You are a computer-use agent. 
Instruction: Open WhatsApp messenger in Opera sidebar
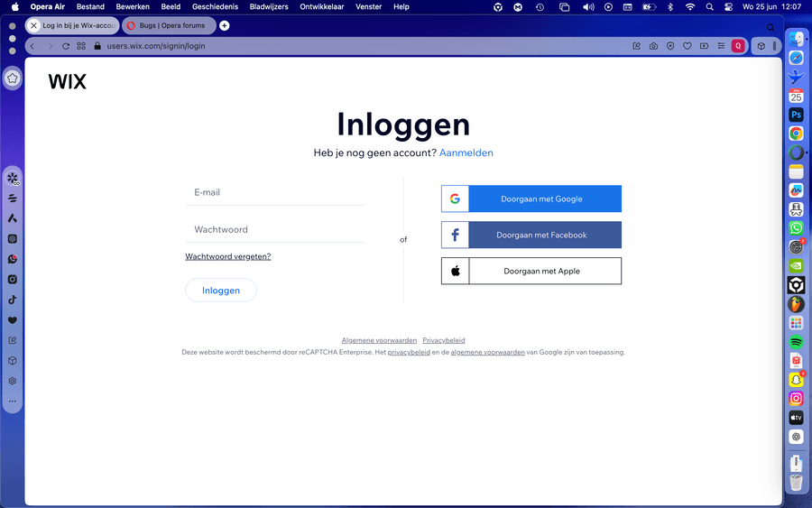(13, 259)
